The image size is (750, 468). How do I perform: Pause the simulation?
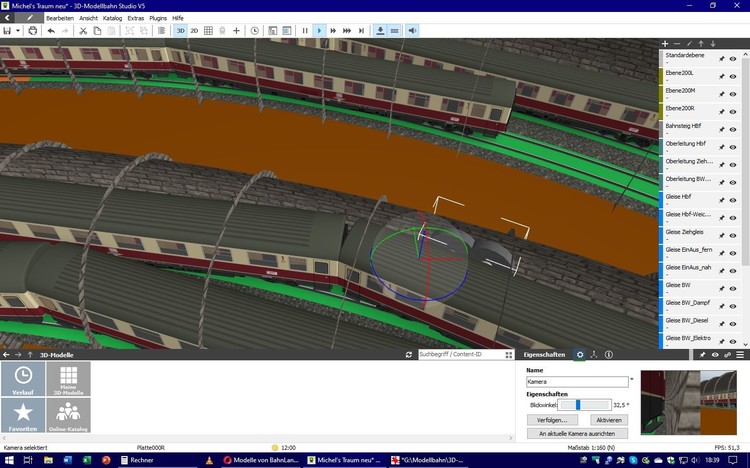[x=305, y=31]
